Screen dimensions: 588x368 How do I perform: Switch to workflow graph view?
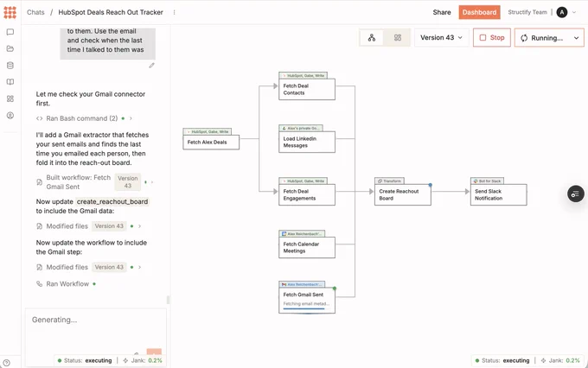[x=372, y=38]
